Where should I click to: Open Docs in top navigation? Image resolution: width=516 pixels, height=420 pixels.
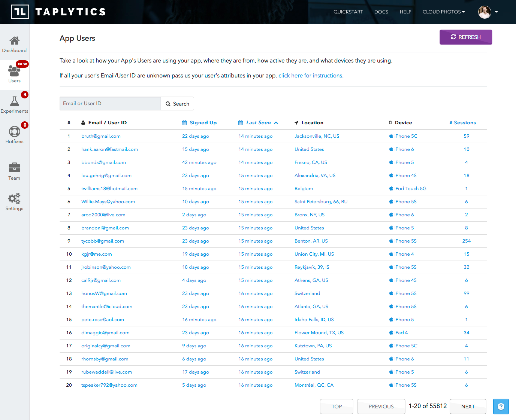[x=381, y=12]
